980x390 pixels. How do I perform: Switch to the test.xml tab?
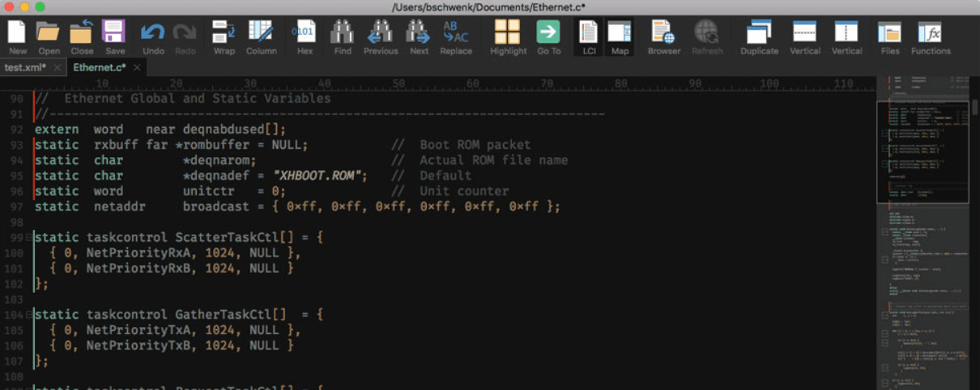point(24,67)
